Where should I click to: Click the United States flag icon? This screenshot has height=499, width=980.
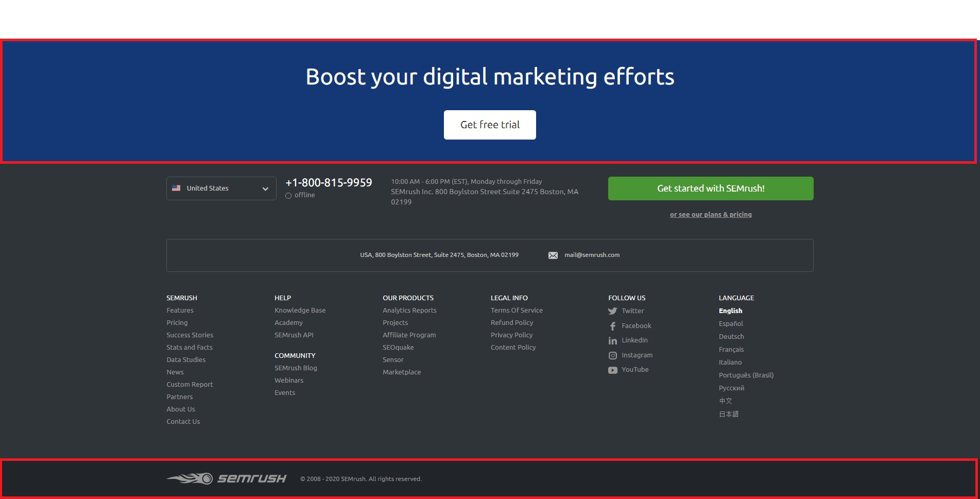pos(176,188)
